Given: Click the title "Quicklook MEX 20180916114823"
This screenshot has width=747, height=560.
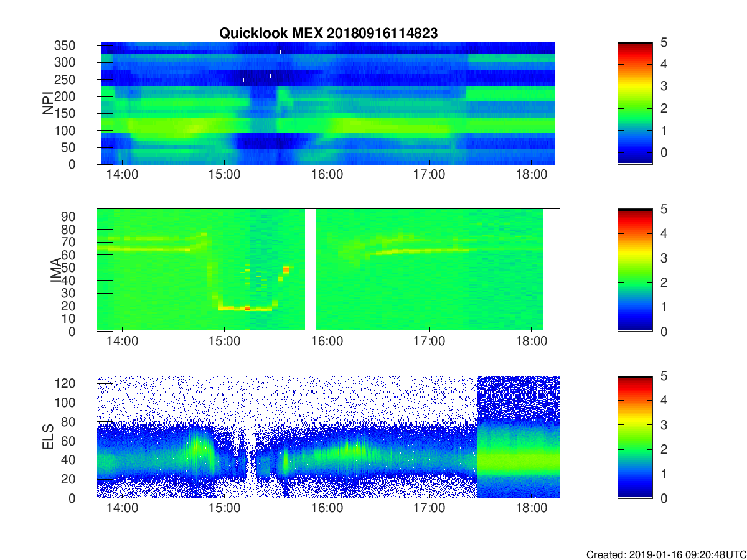Looking at the screenshot, I should (328, 34).
